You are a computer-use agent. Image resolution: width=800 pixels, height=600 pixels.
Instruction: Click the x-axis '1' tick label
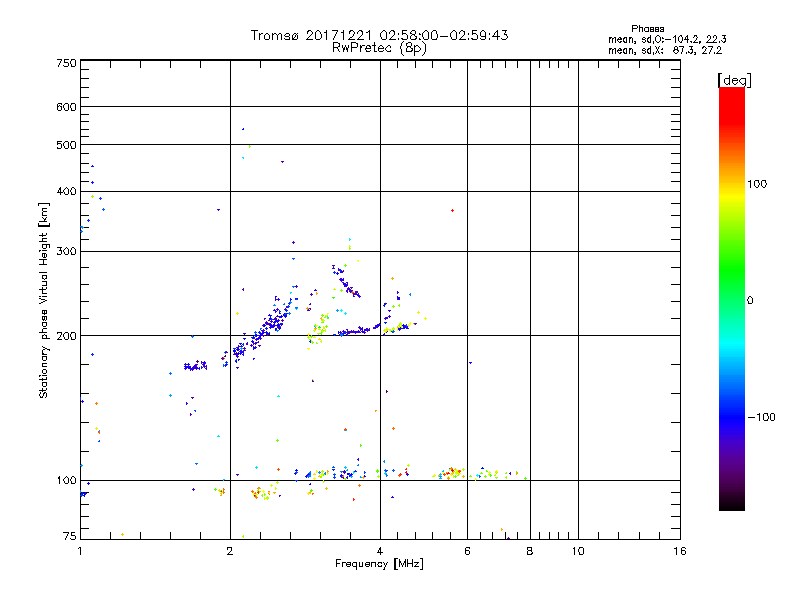click(x=80, y=551)
